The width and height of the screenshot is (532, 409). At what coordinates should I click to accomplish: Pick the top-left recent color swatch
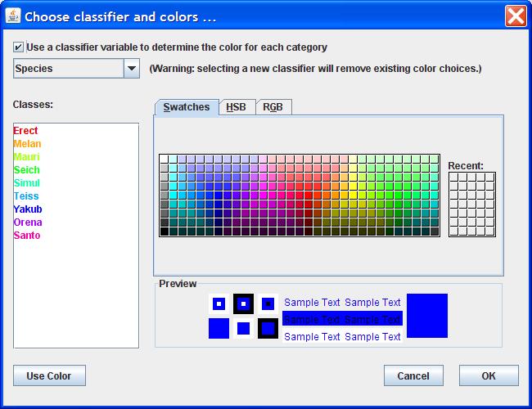click(454, 178)
